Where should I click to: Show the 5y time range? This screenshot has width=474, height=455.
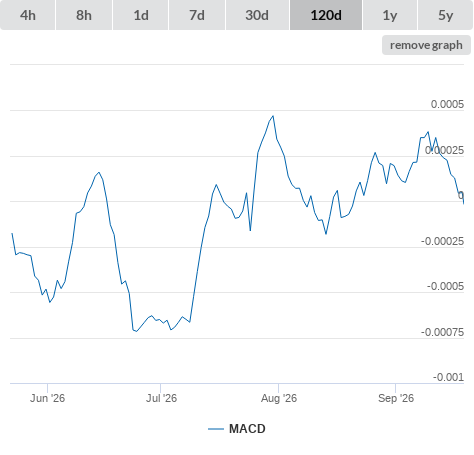tap(445, 15)
